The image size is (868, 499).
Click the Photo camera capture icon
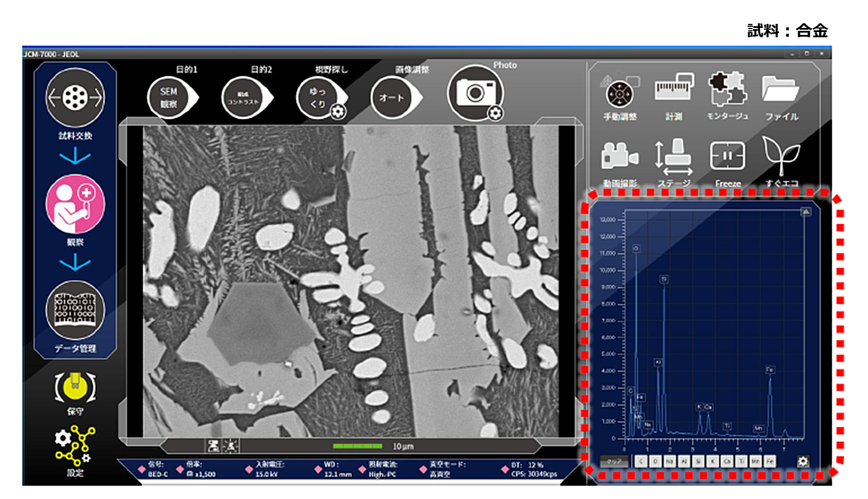pyautogui.click(x=475, y=93)
